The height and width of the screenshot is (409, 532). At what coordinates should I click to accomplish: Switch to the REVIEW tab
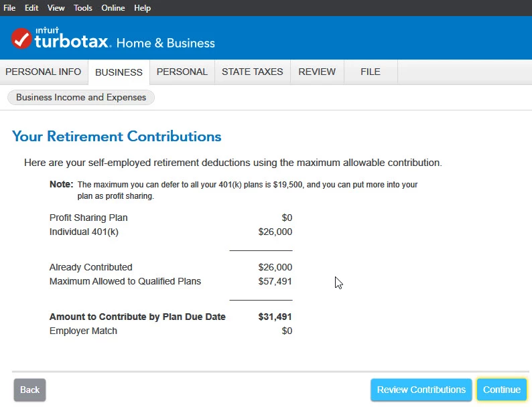317,72
